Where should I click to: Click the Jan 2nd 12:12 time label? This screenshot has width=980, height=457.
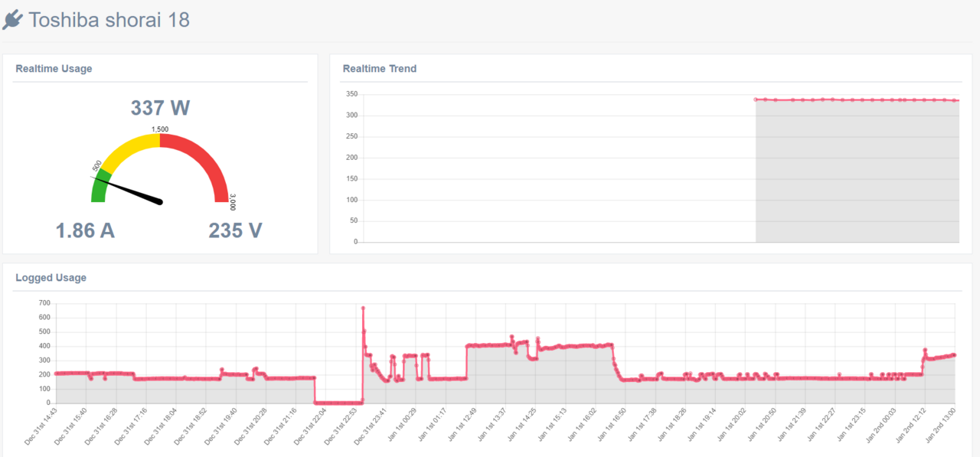912,425
